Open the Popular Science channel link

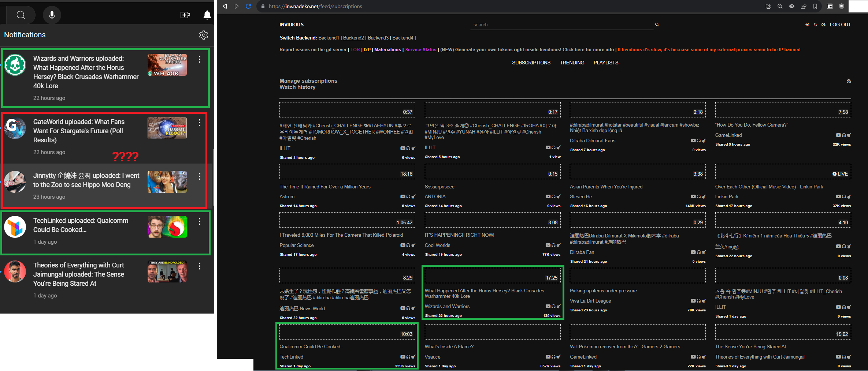[x=296, y=245]
